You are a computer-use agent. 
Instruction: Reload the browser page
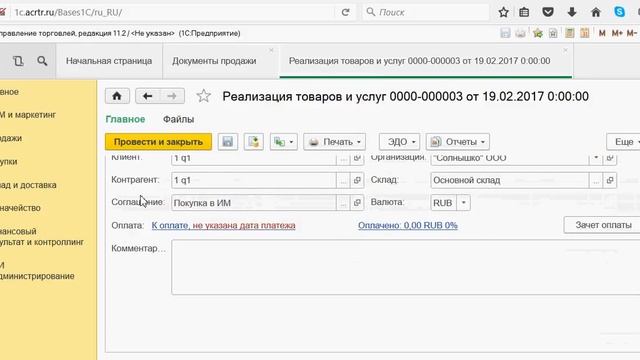click(x=345, y=12)
